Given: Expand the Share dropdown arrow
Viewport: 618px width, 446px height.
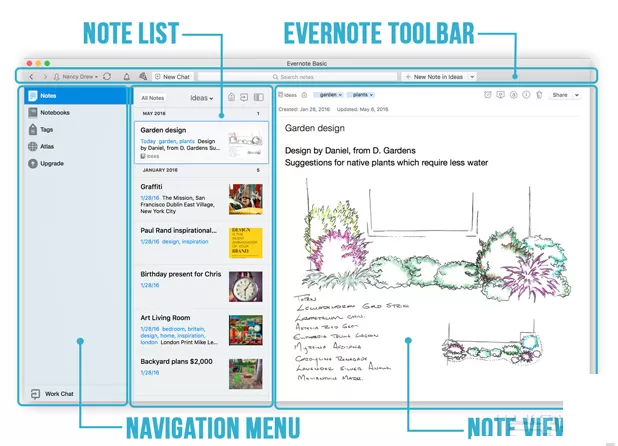Looking at the screenshot, I should [576, 95].
